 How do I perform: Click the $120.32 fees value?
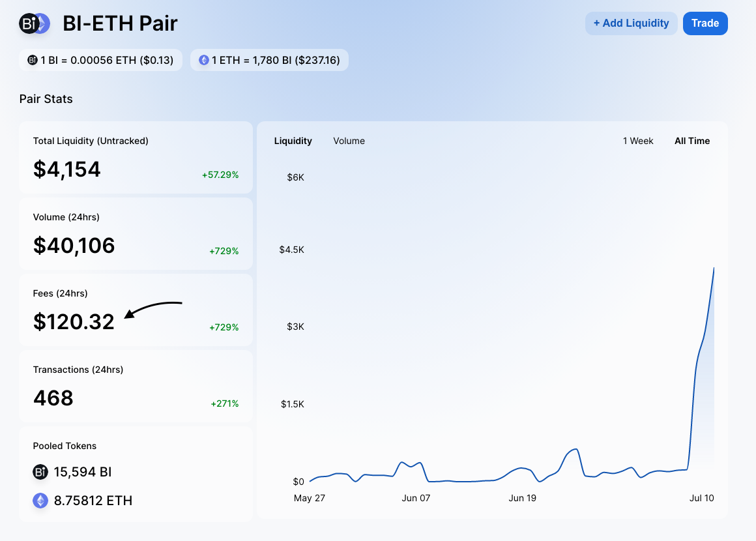click(x=74, y=321)
